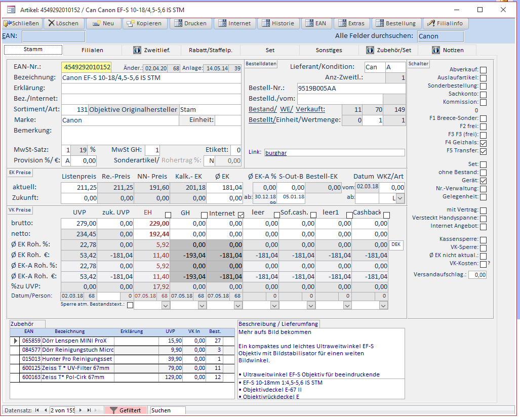Open the Rabatt/Staffelp. tab
Screen dimensions: 520x420
[x=211, y=50]
